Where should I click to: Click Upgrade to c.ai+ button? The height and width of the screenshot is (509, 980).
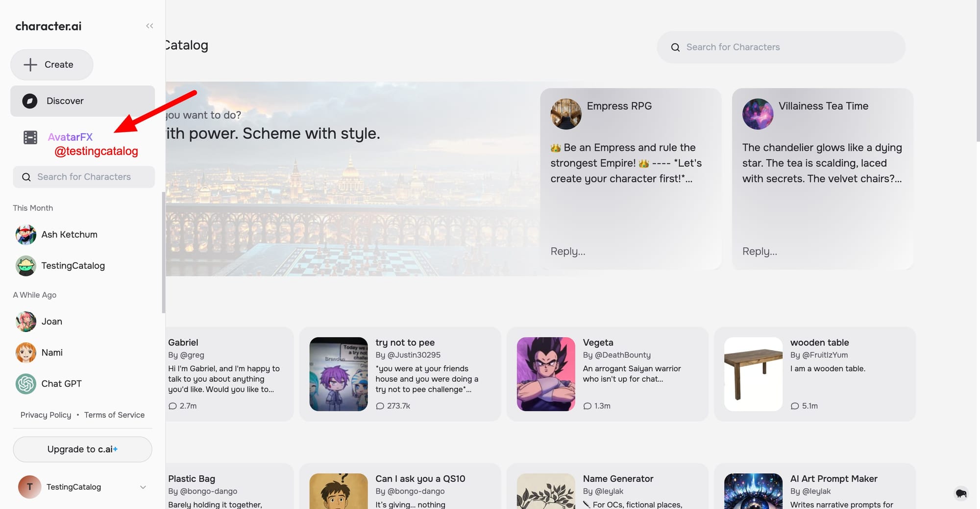tap(82, 450)
